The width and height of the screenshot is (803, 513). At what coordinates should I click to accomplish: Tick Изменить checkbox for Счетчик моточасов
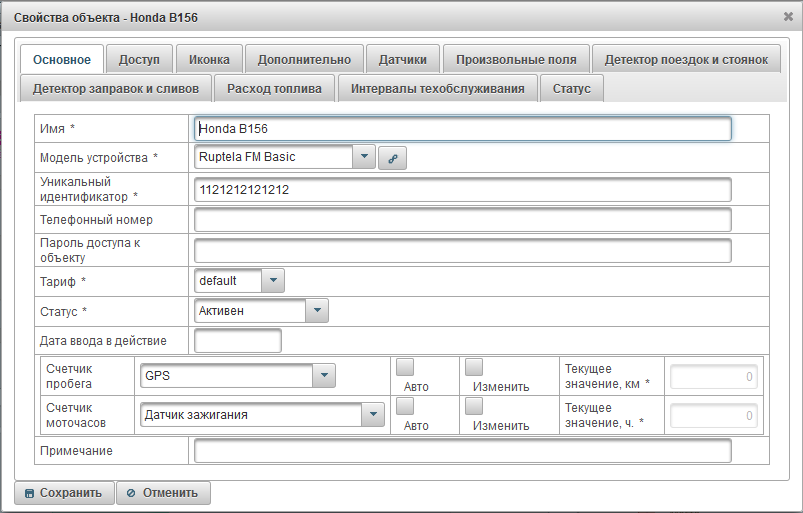(474, 406)
